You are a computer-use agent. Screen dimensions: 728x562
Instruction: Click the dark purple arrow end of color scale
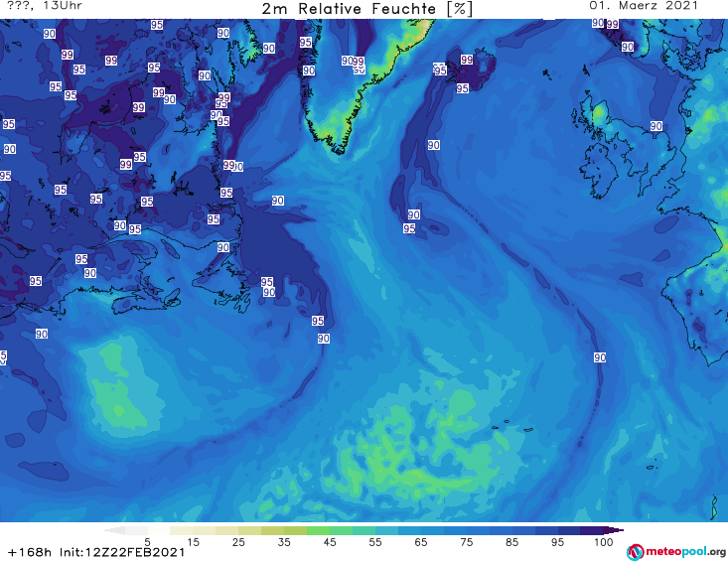pos(614,530)
